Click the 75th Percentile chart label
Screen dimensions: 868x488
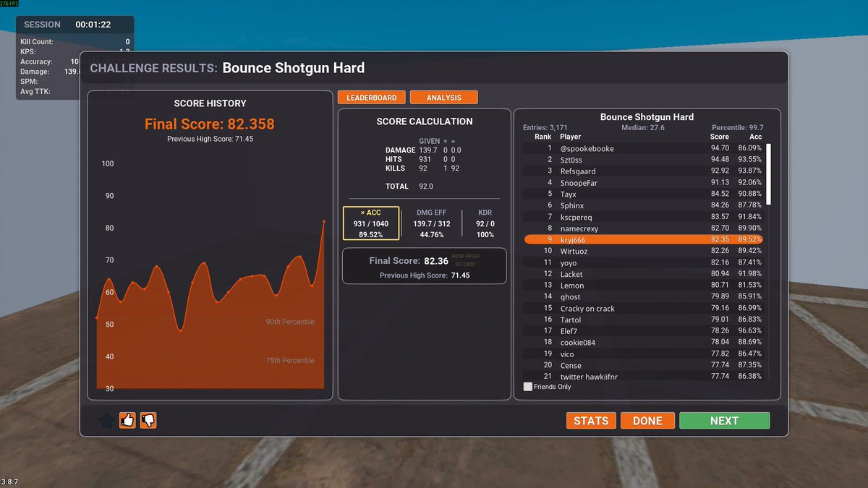(x=290, y=360)
